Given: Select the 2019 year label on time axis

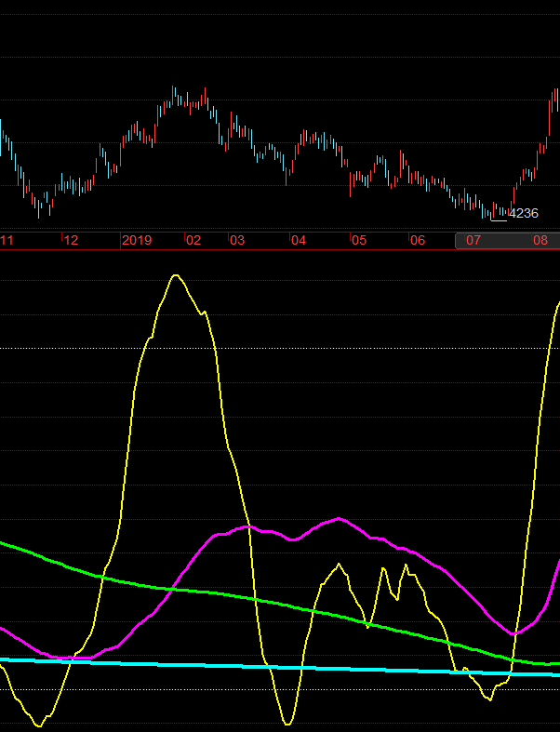Looking at the screenshot, I should tap(137, 240).
